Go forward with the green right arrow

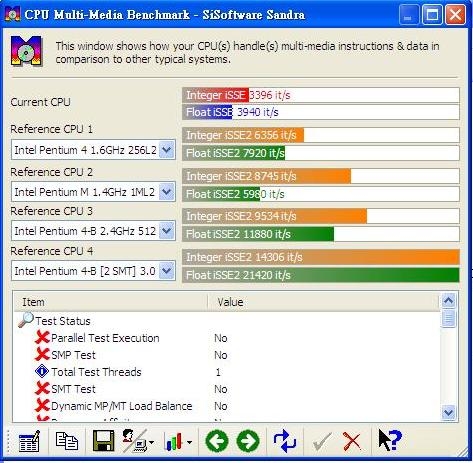coord(248,441)
